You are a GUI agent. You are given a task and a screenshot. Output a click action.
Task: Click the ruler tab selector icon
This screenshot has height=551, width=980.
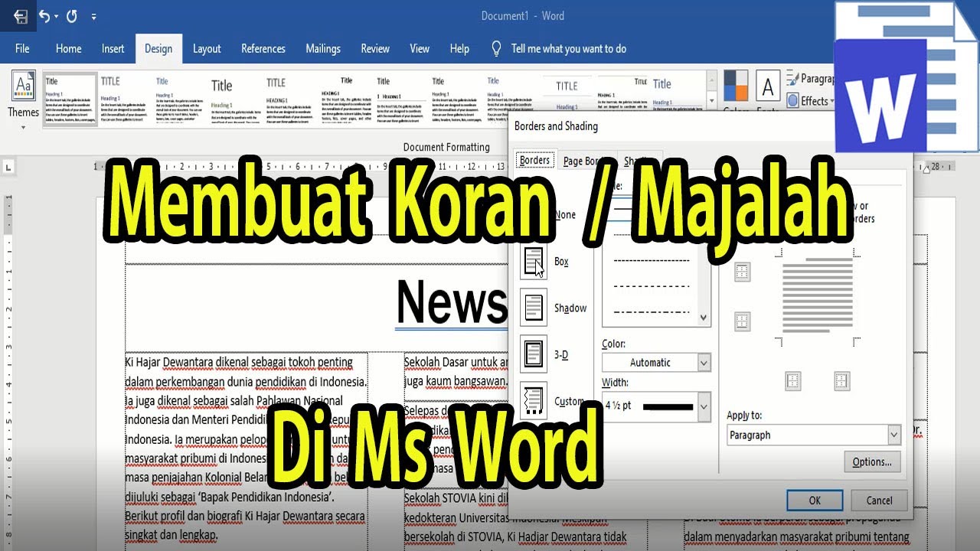(x=8, y=166)
